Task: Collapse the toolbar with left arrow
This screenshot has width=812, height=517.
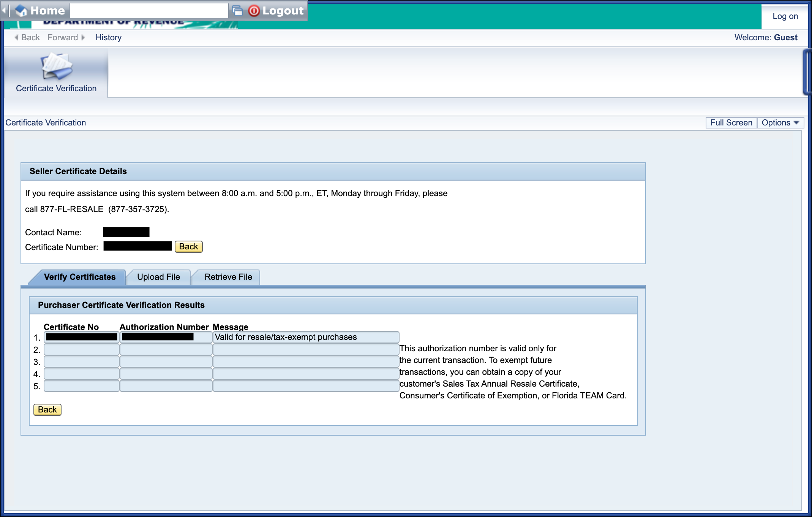Action: click(4, 11)
